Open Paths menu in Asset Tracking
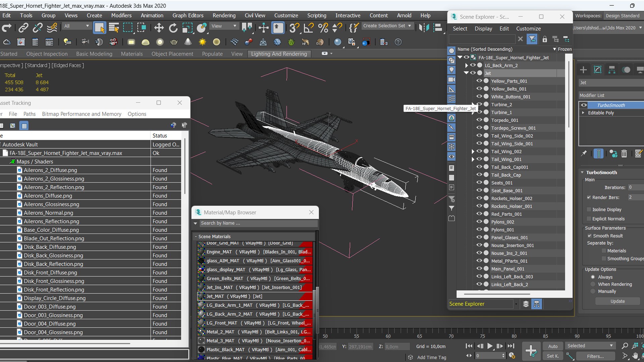The image size is (644, 362). [30, 114]
